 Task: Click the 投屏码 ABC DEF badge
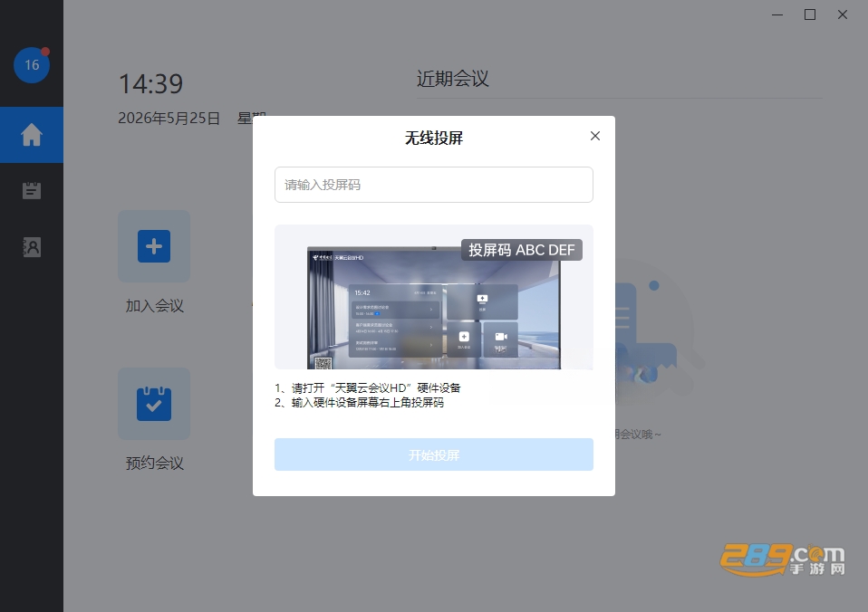pyautogui.click(x=522, y=250)
